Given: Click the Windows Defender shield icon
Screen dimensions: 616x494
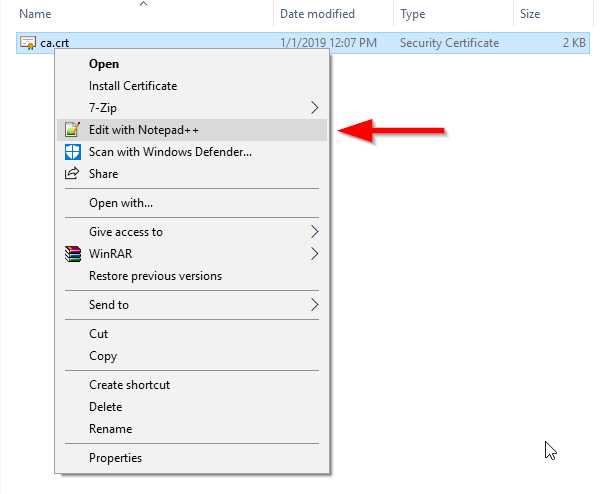Looking at the screenshot, I should point(73,152).
